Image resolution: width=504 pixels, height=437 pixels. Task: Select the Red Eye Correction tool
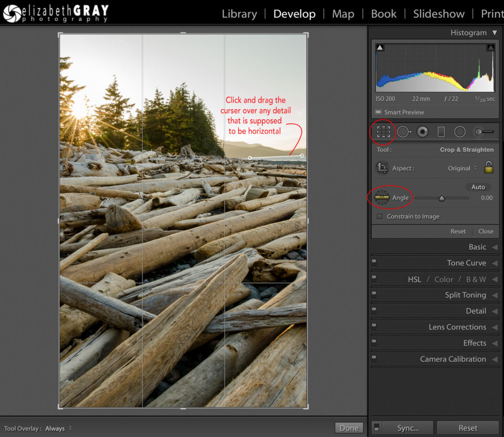[x=423, y=132]
